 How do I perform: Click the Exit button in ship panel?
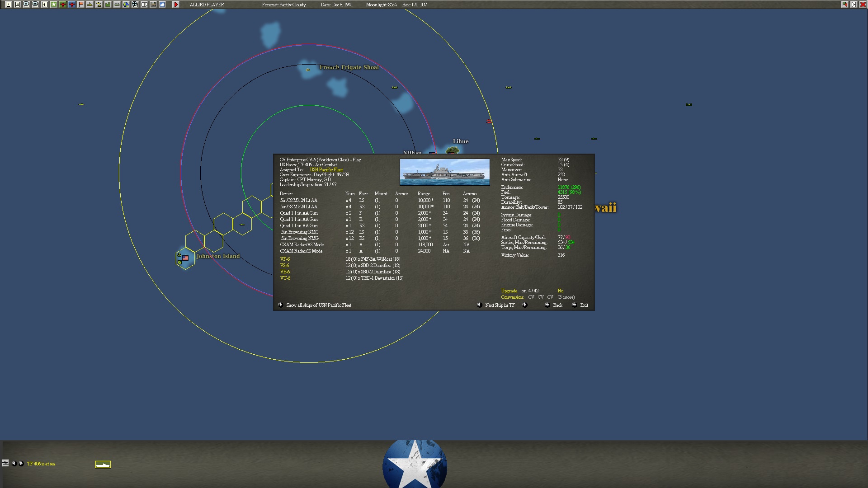coord(584,305)
